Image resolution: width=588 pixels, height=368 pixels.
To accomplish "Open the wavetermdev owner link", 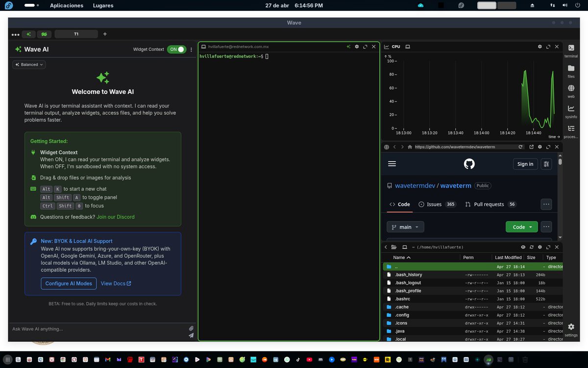I will 416,185.
